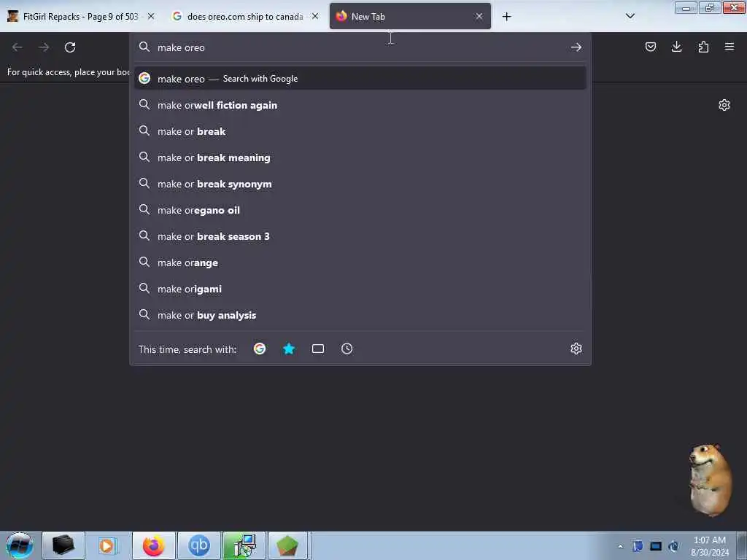747x560 pixels.
Task: Open qBittorrent from the taskbar
Action: (198, 545)
